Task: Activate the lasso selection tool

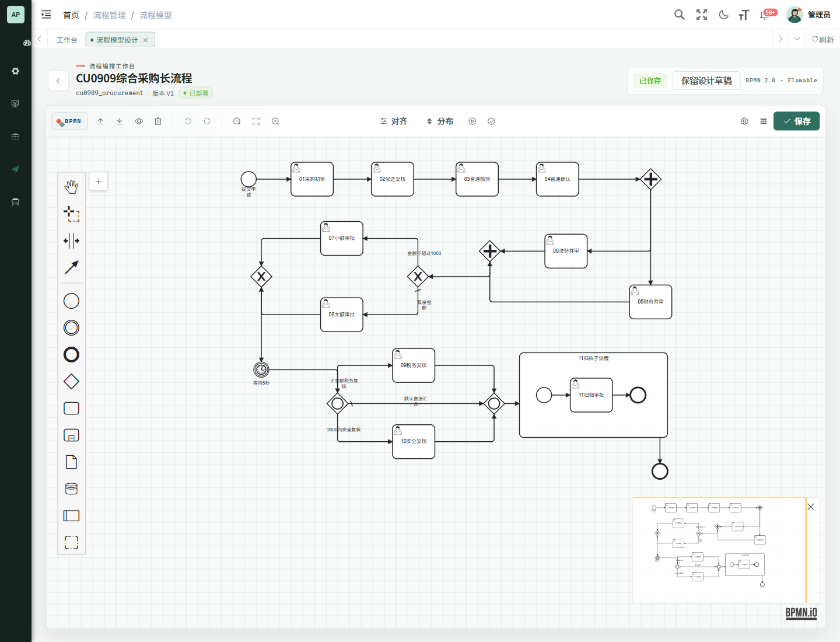Action: pyautogui.click(x=71, y=214)
